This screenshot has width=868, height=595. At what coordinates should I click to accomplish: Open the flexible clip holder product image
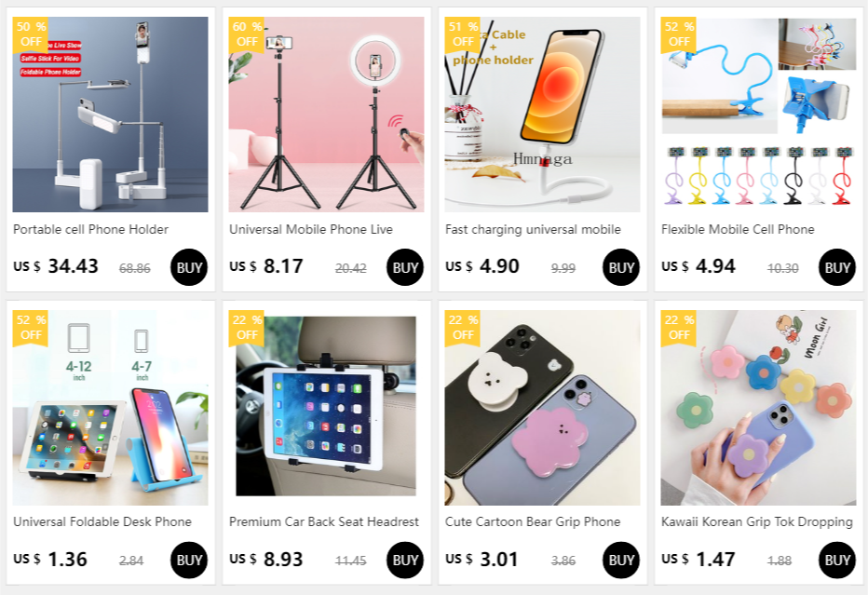tap(758, 115)
